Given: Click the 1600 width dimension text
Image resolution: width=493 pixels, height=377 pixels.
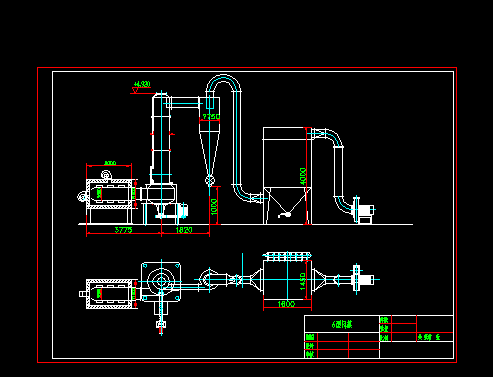Looking at the screenshot, I should (286, 304).
